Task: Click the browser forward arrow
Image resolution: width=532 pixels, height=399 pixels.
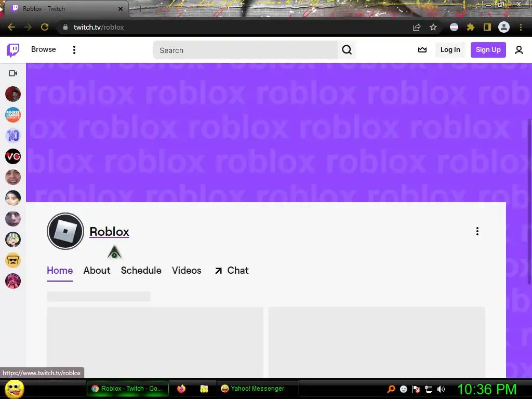Action: pyautogui.click(x=28, y=27)
